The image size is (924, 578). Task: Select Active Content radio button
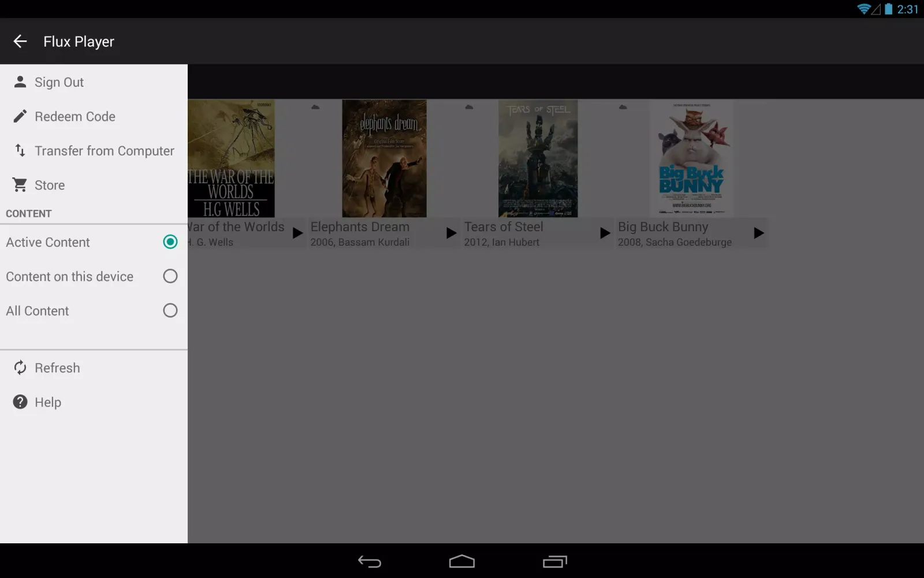170,242
